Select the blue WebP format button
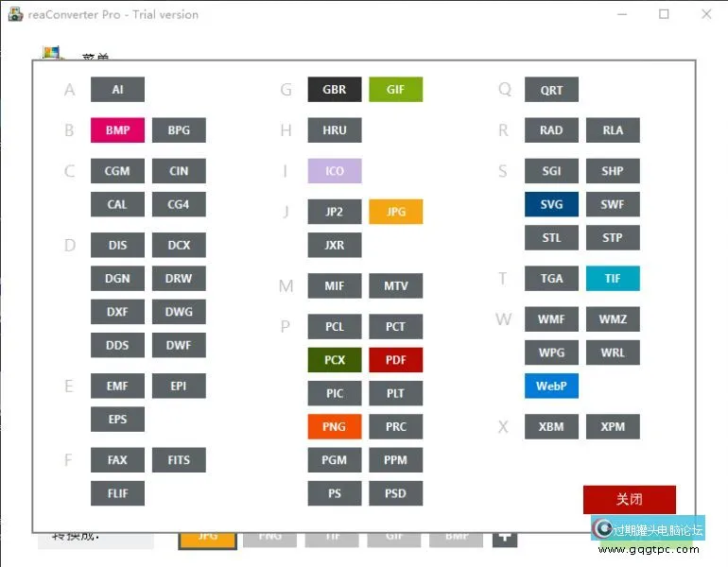 (x=551, y=386)
